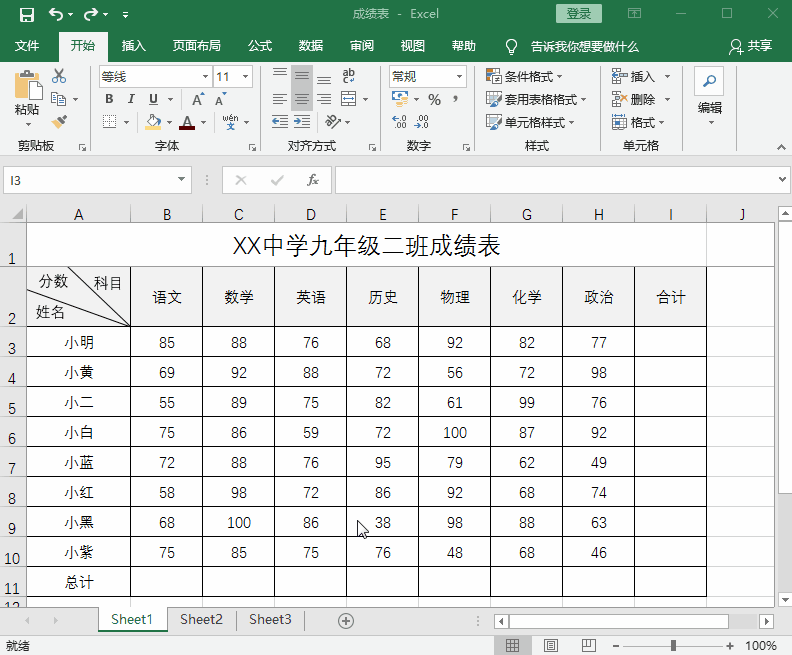Click the Merge and Center icon
This screenshot has width=792, height=655.
coord(349,98)
